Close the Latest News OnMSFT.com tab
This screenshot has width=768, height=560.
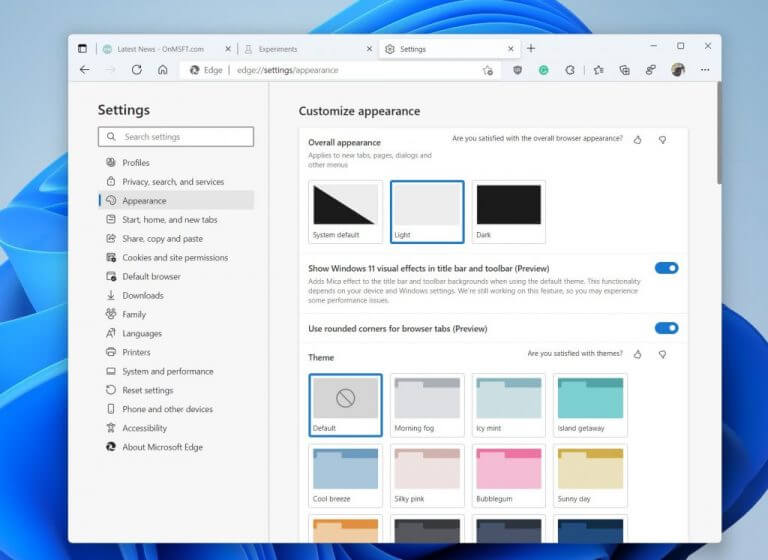pyautogui.click(x=228, y=49)
